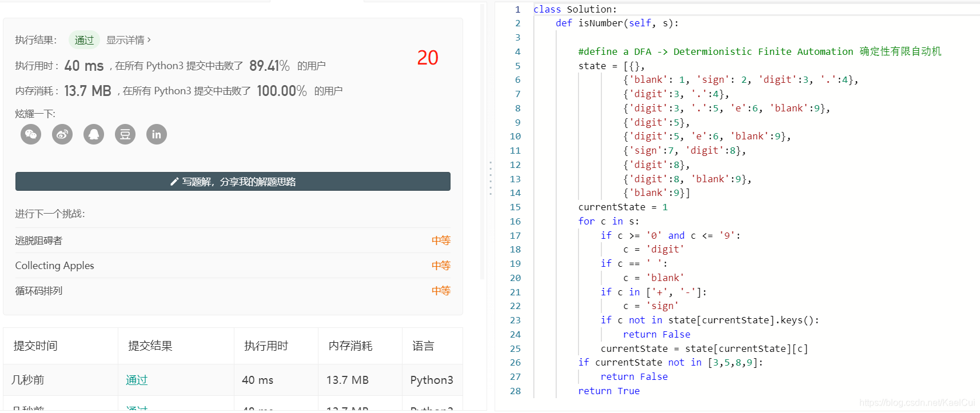Click the #define a DFA comment line
This screenshot has width=980, height=413.
click(x=760, y=51)
